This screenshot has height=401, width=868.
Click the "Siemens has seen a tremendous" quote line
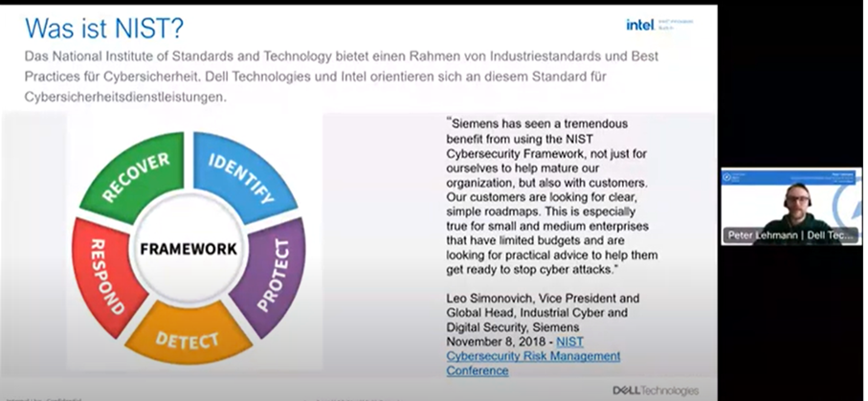click(x=537, y=123)
